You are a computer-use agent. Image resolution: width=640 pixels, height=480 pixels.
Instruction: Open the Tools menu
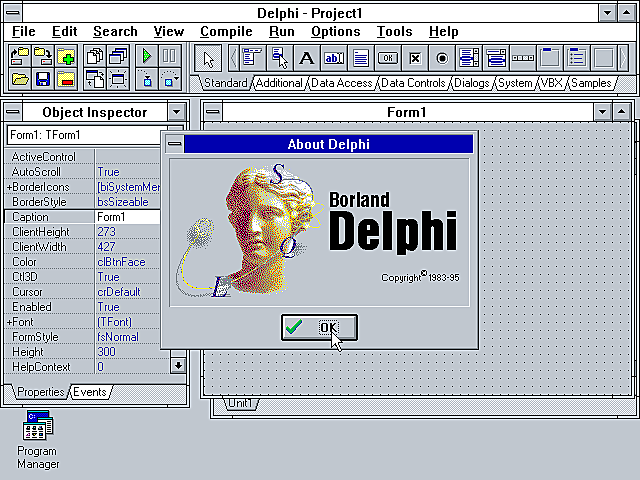[x=394, y=31]
